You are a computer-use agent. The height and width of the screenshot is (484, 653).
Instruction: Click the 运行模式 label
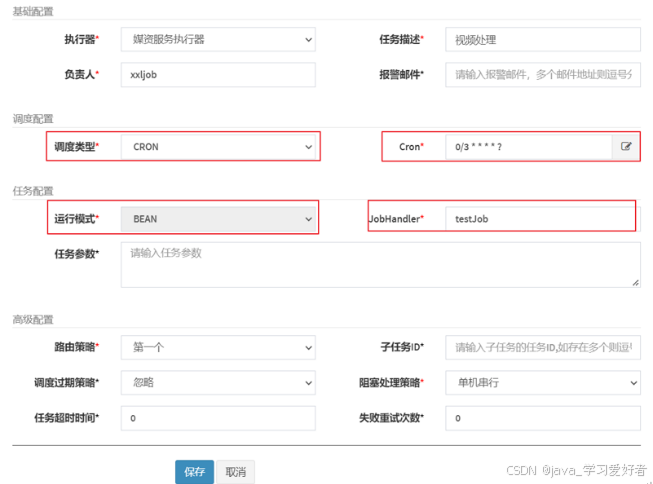tap(77, 219)
